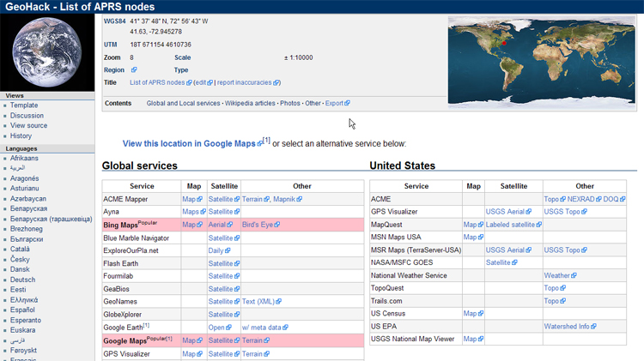Open the Template sidebar view
The height and width of the screenshot is (361, 644).
(x=24, y=105)
